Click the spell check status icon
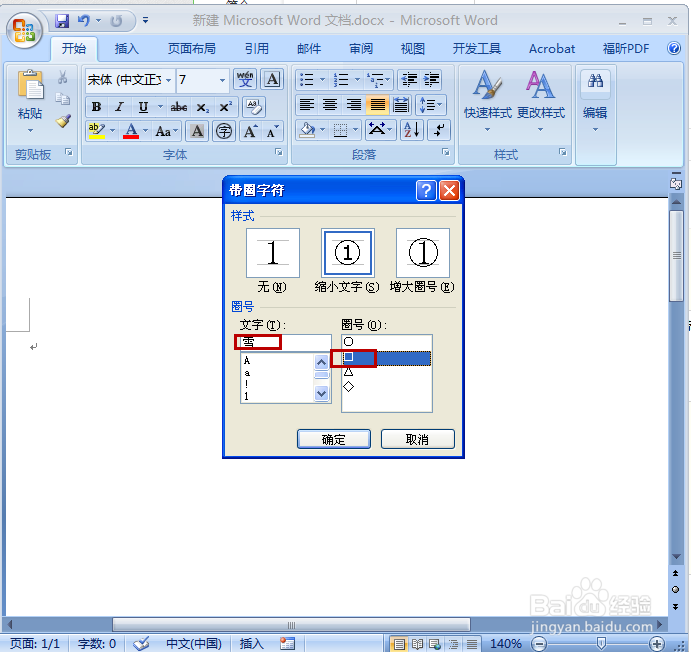Image resolution: width=691 pixels, height=652 pixels. [x=142, y=644]
